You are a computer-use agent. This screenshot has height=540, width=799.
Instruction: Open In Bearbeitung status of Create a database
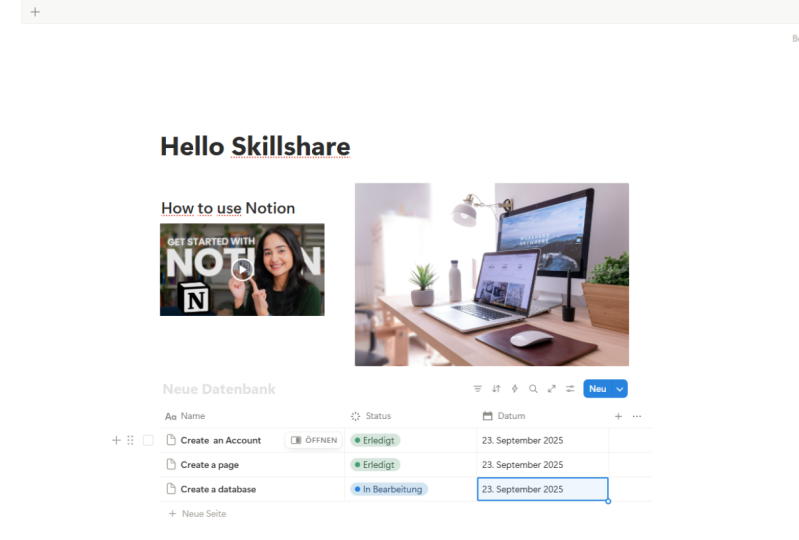point(389,489)
